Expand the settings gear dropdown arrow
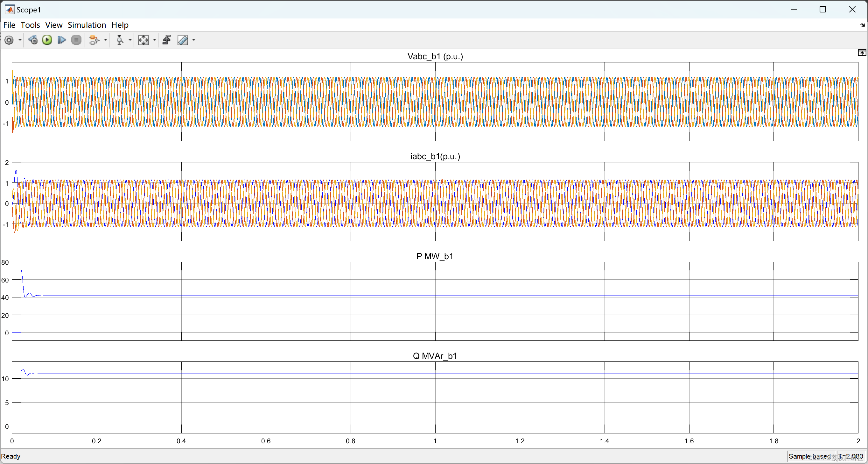 point(20,40)
